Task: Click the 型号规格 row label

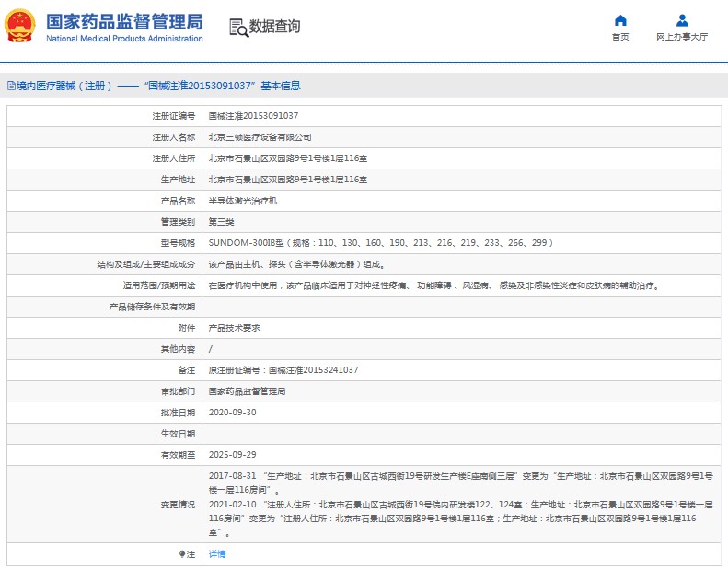Action: point(178,243)
